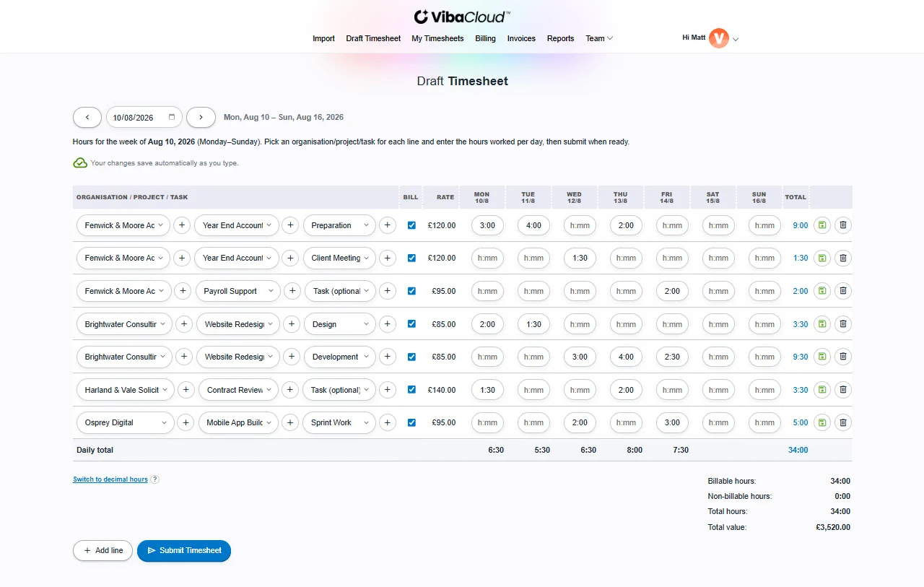Delete the Website Redesign Design row
This screenshot has width=924, height=587.
coord(842,323)
